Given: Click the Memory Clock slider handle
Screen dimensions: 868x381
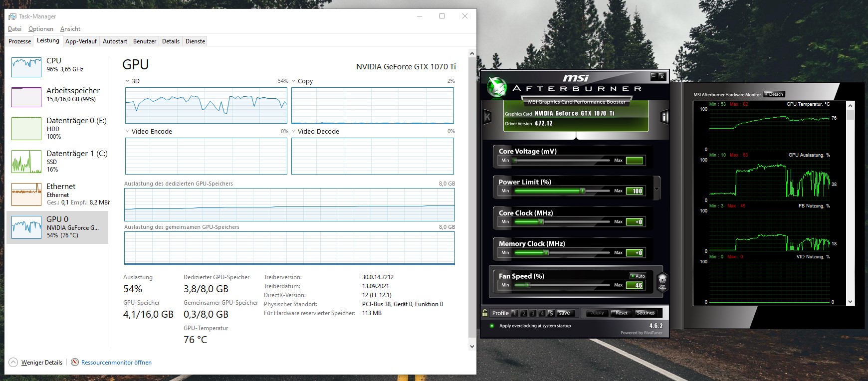Looking at the screenshot, I should click(x=546, y=253).
